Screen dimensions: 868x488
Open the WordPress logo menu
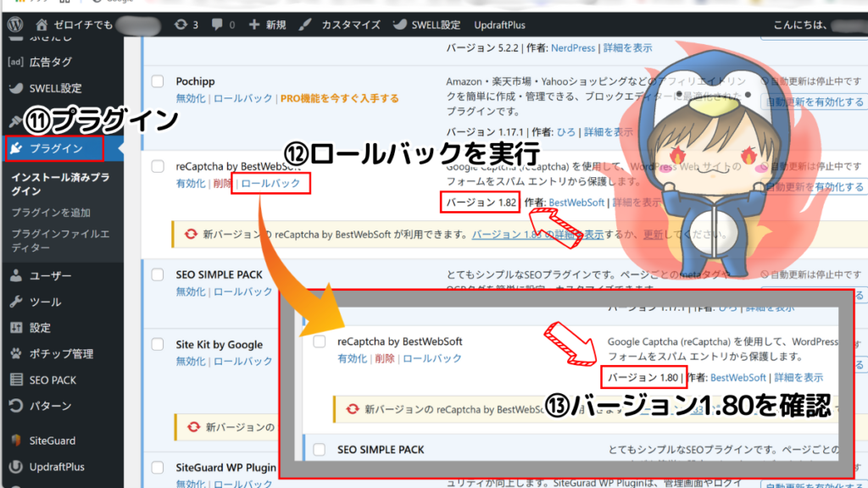15,25
